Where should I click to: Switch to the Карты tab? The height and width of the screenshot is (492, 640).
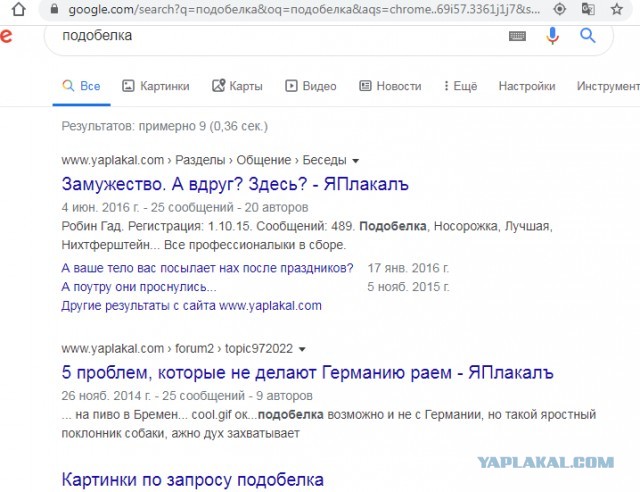tap(237, 86)
